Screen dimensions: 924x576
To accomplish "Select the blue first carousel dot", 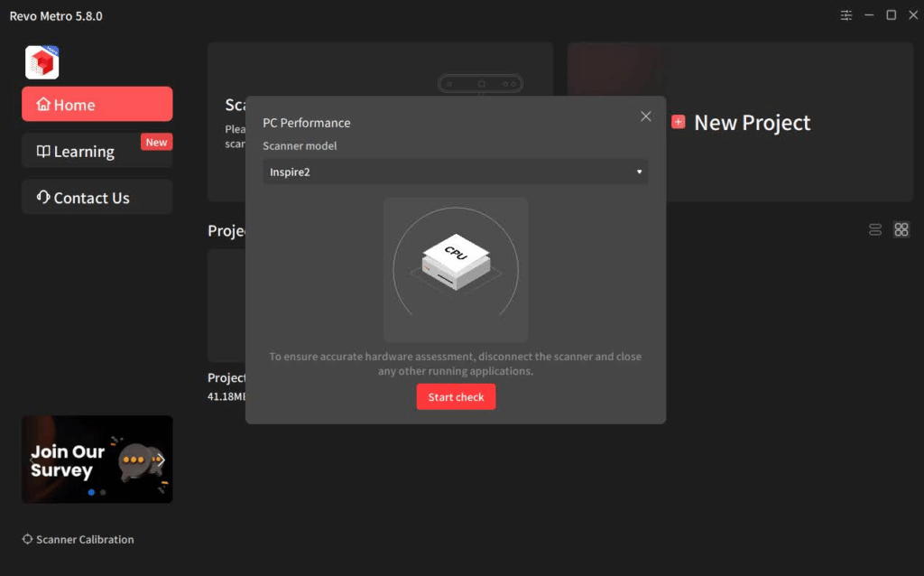I will (x=91, y=493).
